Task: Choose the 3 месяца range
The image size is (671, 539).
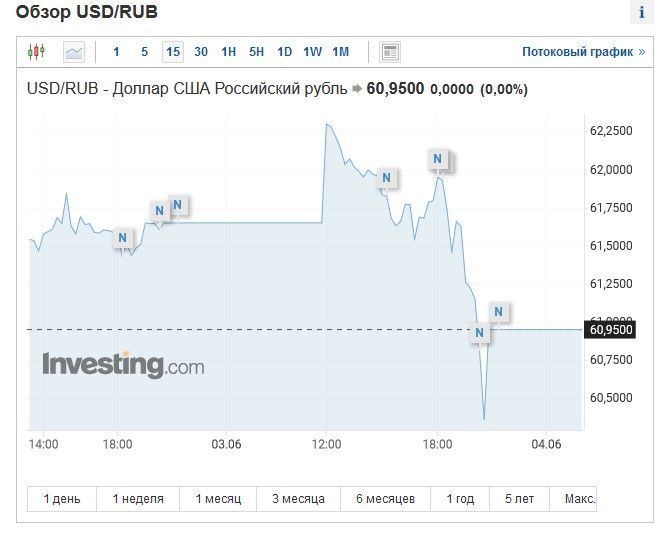Action: 298,498
